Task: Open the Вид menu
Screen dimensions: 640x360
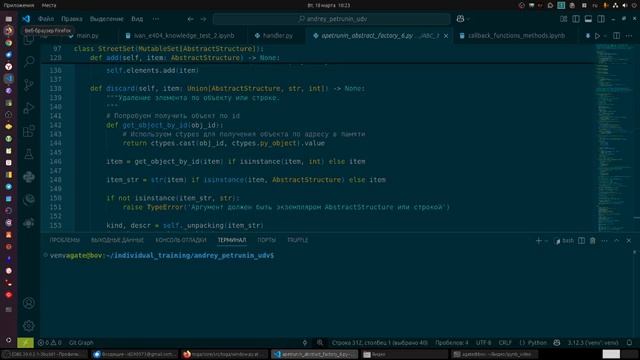Action: [137, 19]
